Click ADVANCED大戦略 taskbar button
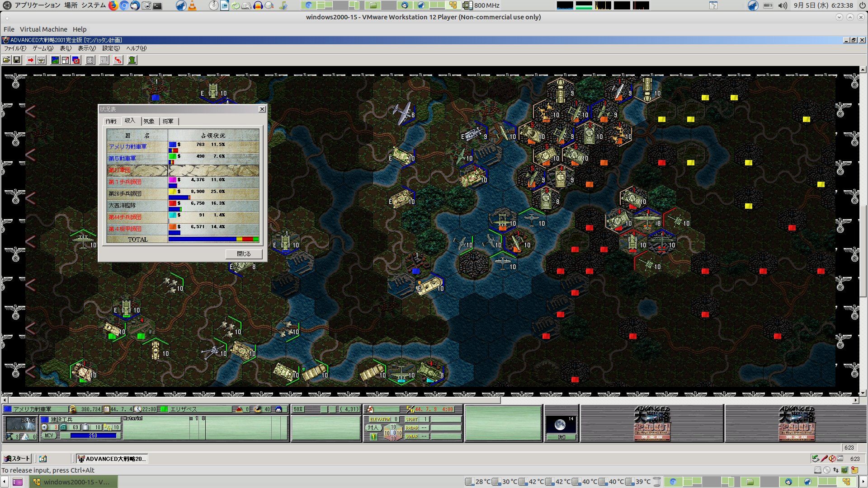 112,459
